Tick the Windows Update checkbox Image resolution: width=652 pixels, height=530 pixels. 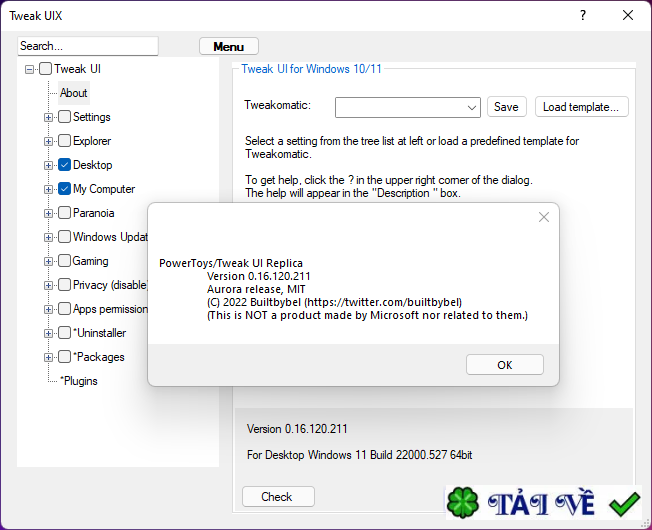click(64, 237)
